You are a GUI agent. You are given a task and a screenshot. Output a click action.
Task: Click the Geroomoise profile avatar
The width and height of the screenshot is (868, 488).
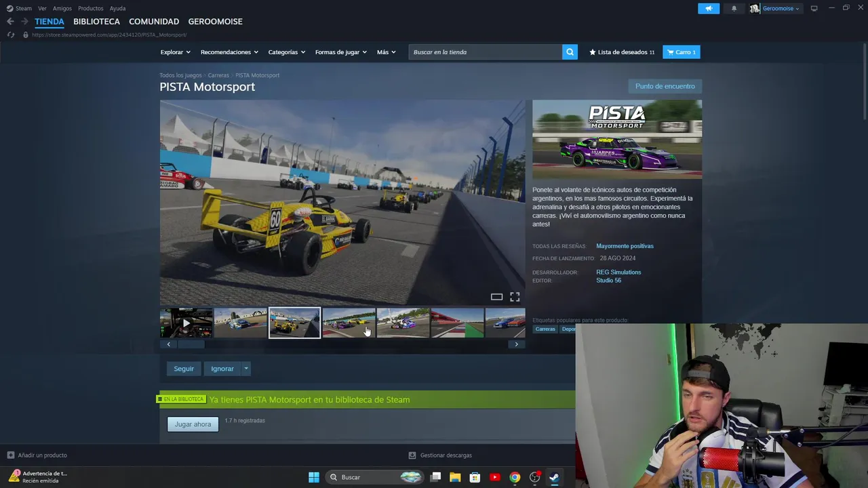(755, 9)
